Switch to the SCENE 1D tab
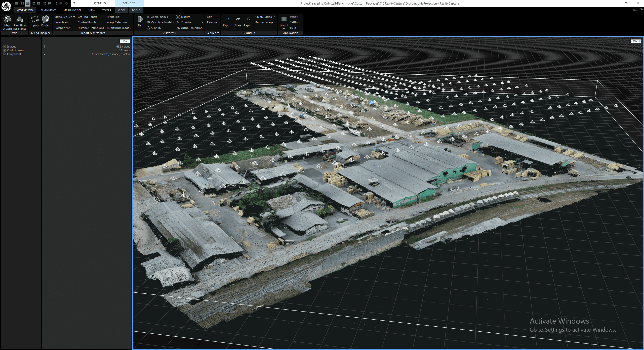Screen dimensions: 644x350 click(x=99, y=3)
